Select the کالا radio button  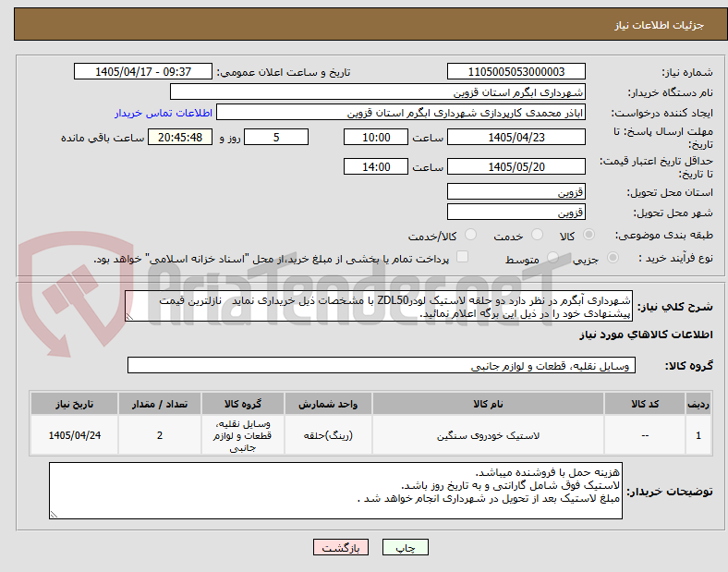[x=588, y=235]
